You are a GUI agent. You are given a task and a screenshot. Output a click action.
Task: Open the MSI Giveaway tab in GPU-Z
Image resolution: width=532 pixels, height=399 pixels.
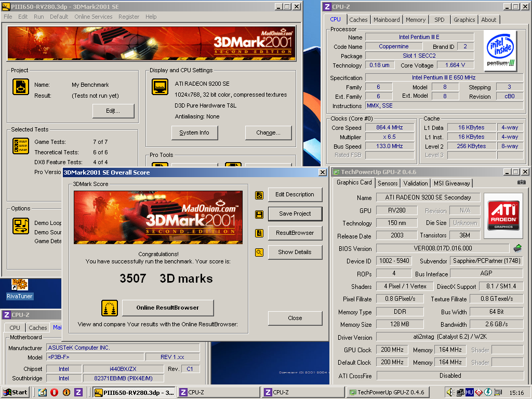(451, 183)
